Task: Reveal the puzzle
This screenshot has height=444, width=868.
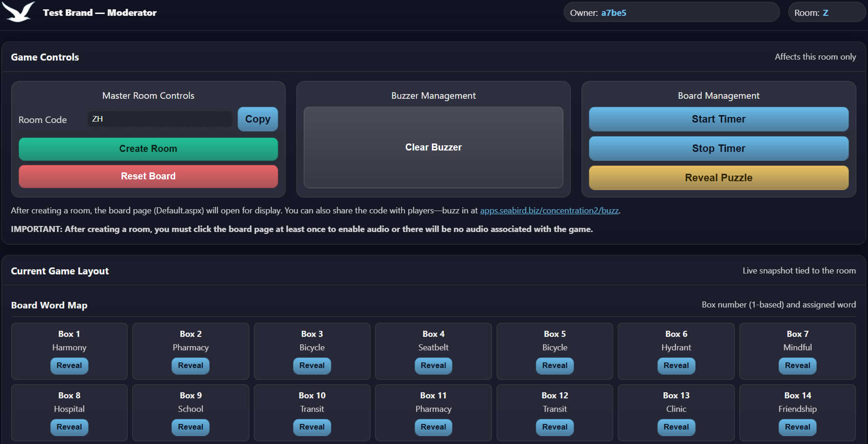Action: coord(718,178)
